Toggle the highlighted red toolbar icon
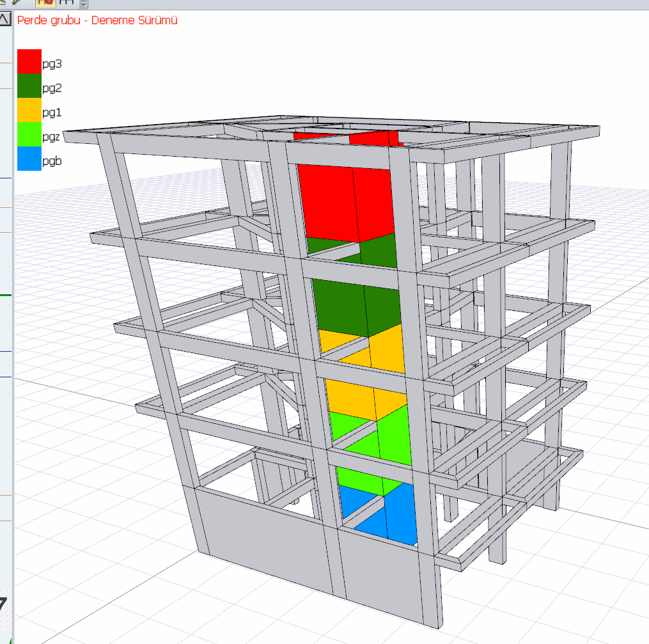Image resolution: width=649 pixels, height=644 pixels. (x=47, y=3)
